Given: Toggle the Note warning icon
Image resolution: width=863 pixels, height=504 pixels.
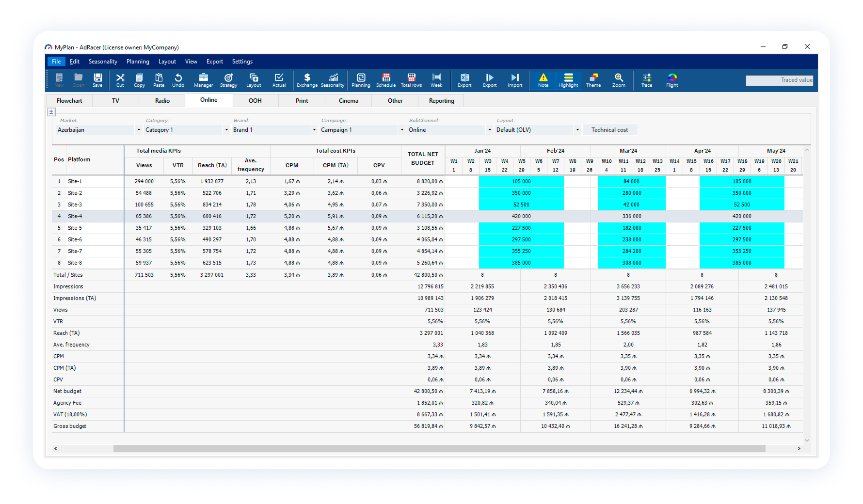Looking at the screenshot, I should click(543, 80).
